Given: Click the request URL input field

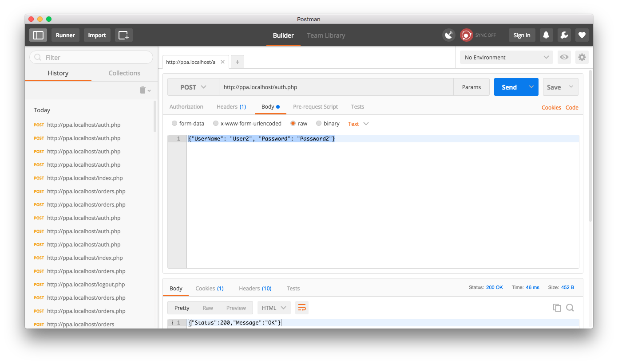Looking at the screenshot, I should 336,87.
